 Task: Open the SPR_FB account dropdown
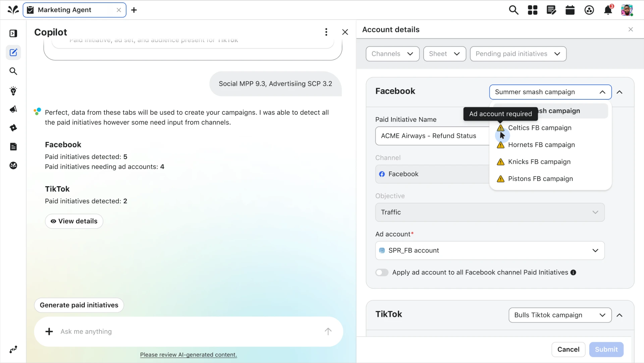point(490,251)
